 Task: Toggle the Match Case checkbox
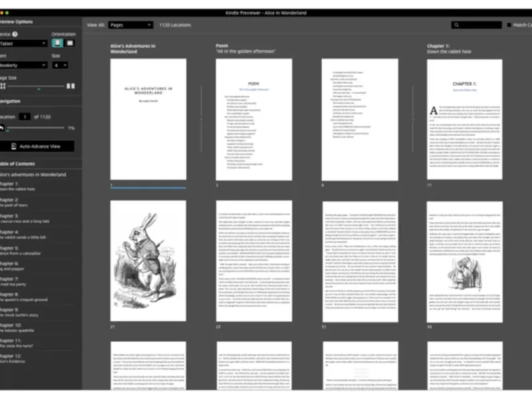tap(509, 25)
